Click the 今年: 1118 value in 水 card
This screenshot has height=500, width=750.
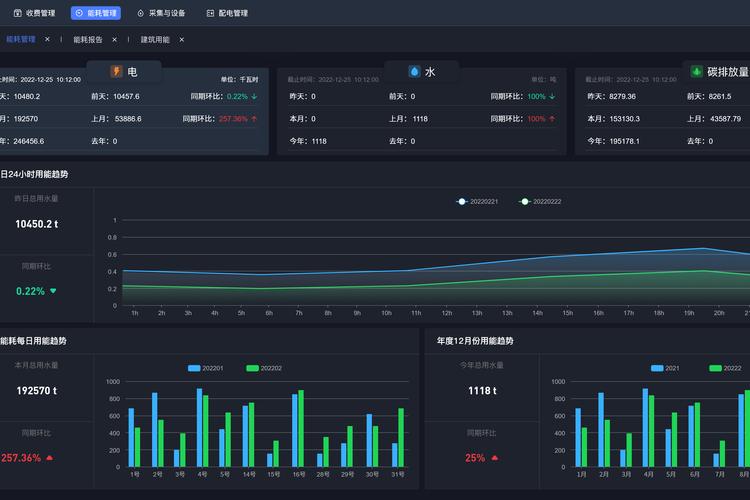point(308,141)
